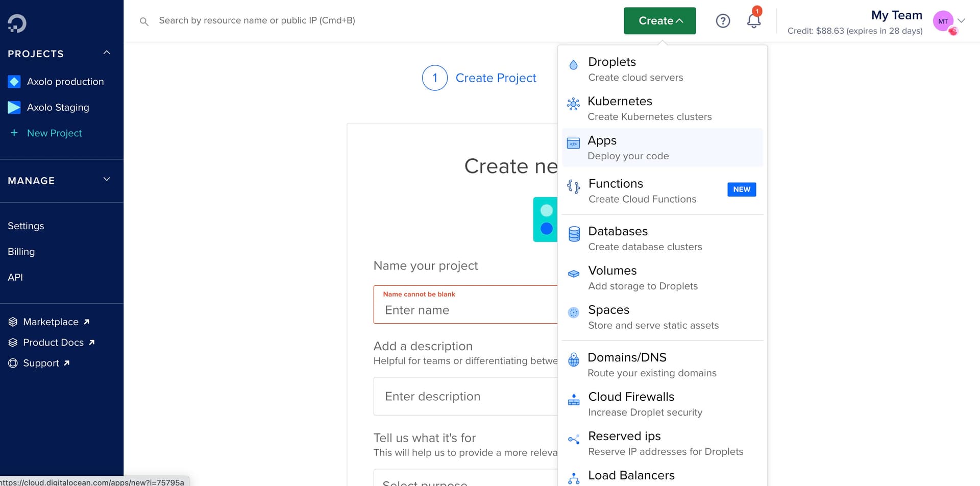The height and width of the screenshot is (486, 980).
Task: Click the Support lifebuoy icon
Action: tap(13, 363)
